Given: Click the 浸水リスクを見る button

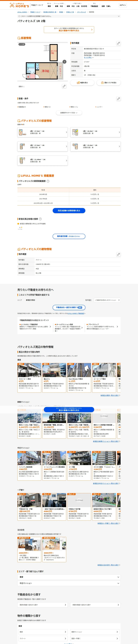Looking at the screenshot, I should [x=109, y=83].
